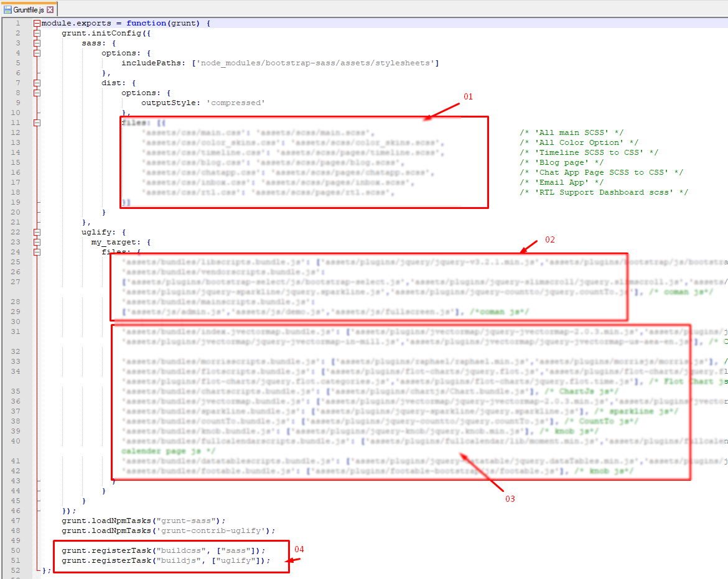
Task: Collapse the module.exports fold on line 1
Action: [x=37, y=24]
